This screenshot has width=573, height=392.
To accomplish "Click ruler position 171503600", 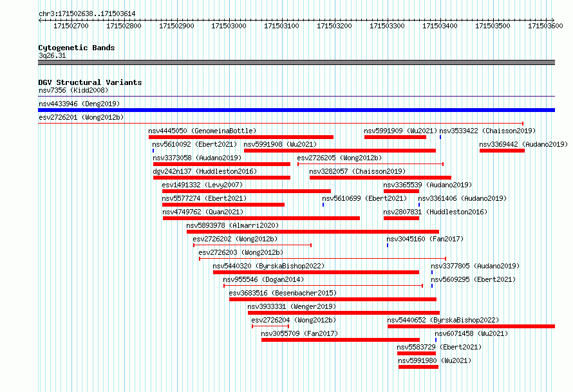I will click(545, 26).
